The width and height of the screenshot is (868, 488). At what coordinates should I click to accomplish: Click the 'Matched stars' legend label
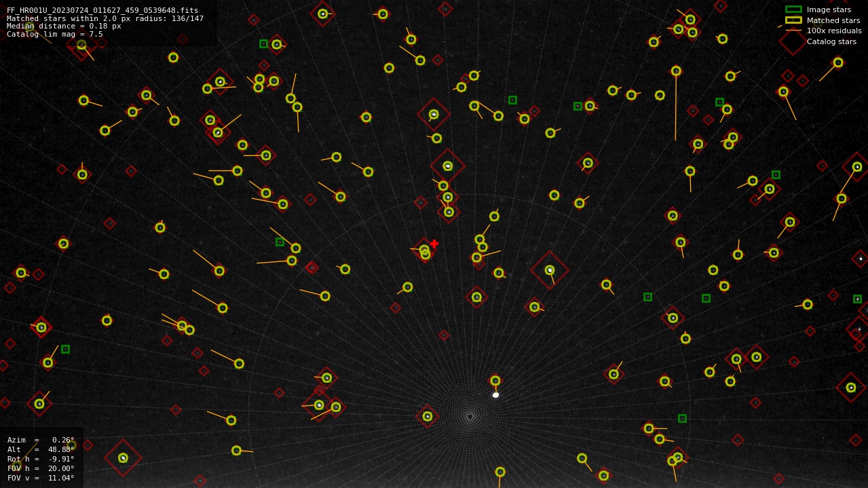[x=833, y=21]
